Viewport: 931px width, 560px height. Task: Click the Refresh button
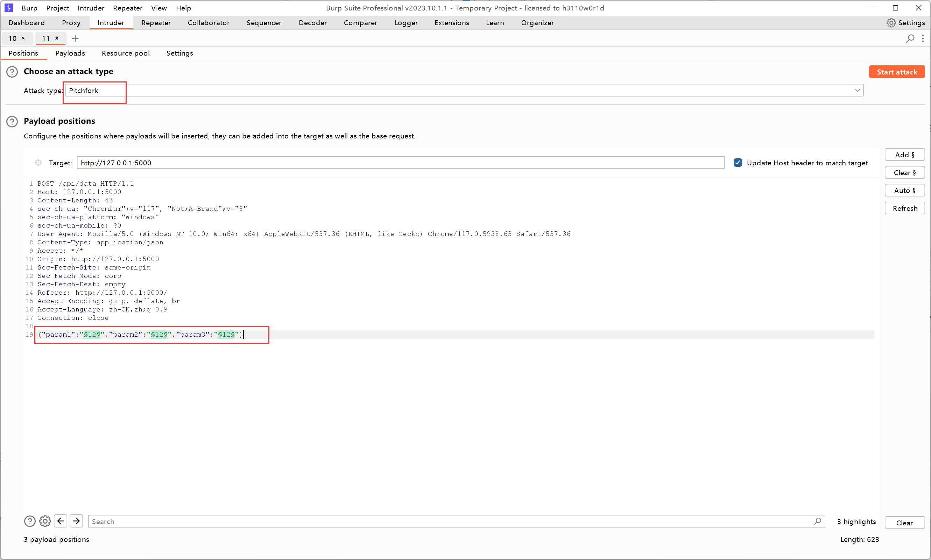click(x=904, y=208)
